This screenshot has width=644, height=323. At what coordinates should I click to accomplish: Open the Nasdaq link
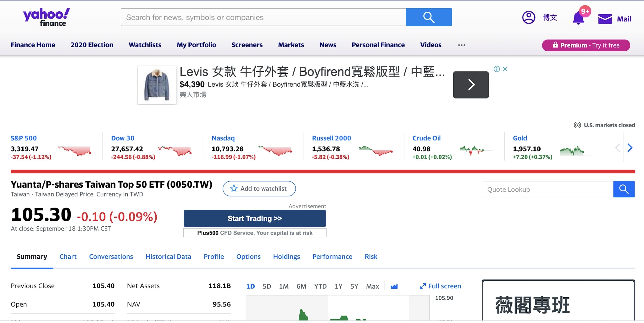click(x=223, y=138)
